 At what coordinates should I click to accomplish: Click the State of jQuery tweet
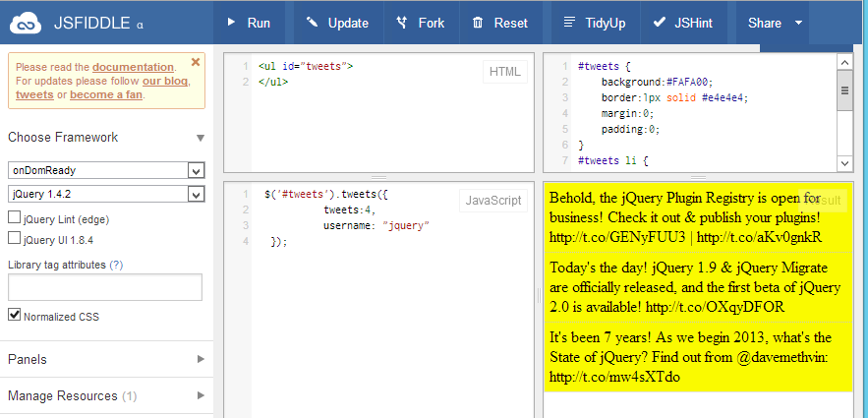point(698,357)
